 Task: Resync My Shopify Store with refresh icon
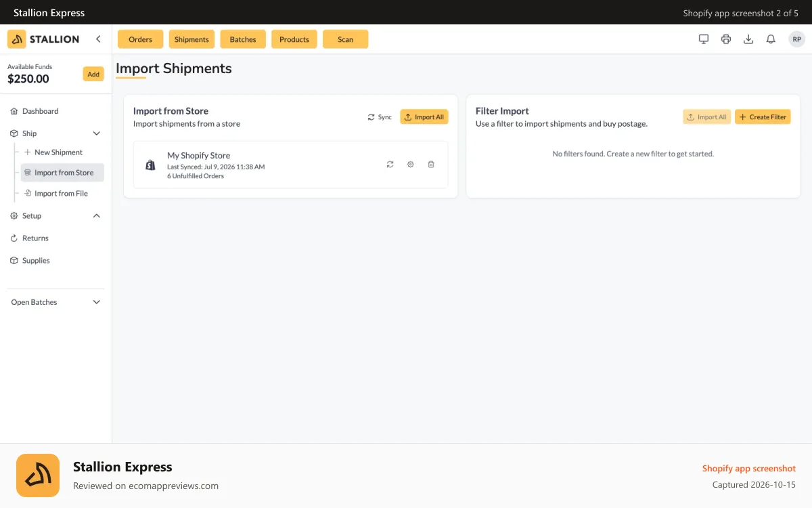click(390, 165)
